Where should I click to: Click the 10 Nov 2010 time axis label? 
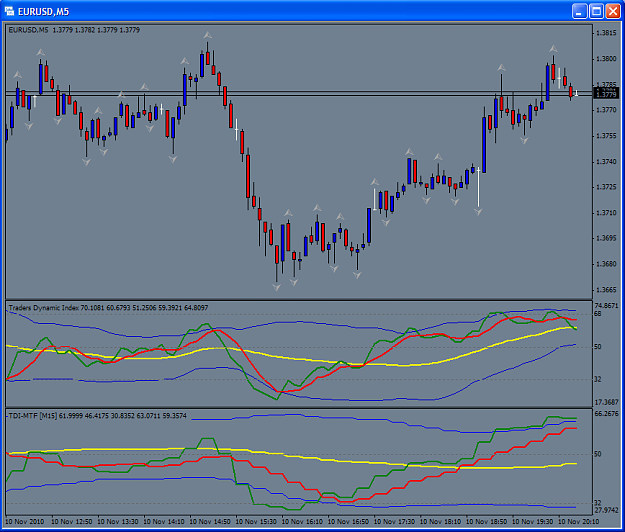(25, 521)
